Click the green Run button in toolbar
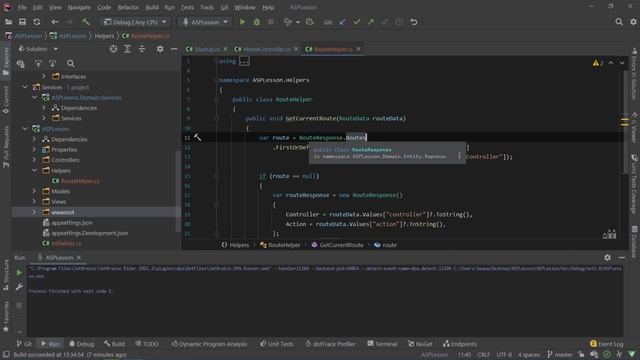This screenshot has width=640, height=360. [242, 22]
